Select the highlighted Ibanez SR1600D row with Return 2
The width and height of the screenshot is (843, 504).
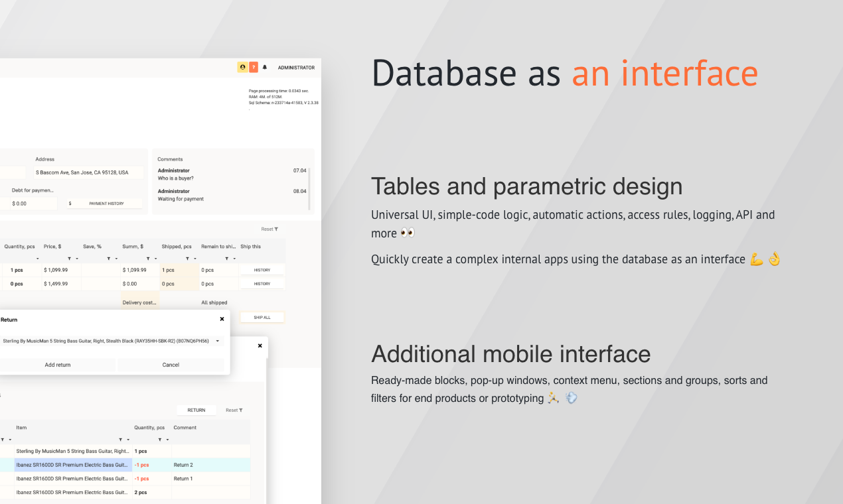coord(125,465)
